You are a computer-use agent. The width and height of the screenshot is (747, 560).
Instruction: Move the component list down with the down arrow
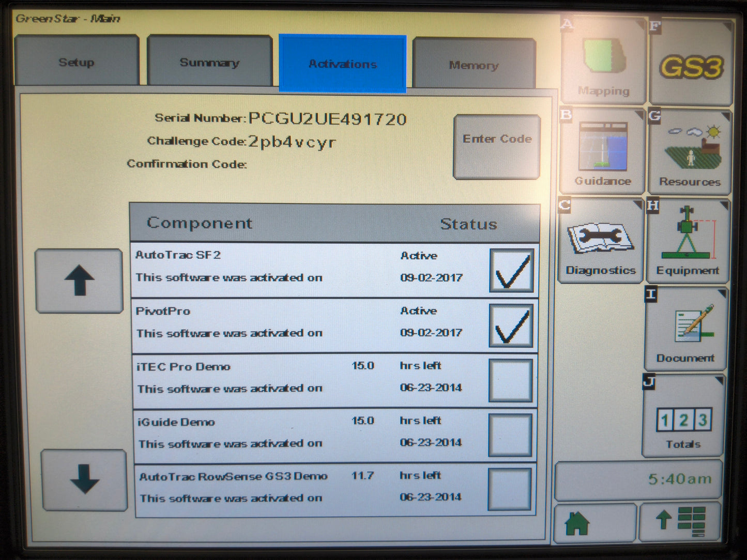(84, 480)
